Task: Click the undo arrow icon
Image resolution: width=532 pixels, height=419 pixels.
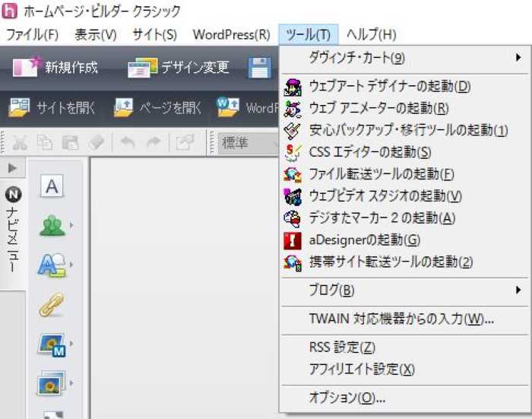Action: coord(128,143)
